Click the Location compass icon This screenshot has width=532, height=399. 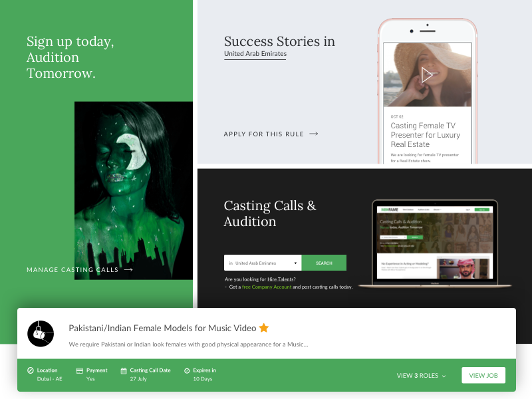pos(31,370)
